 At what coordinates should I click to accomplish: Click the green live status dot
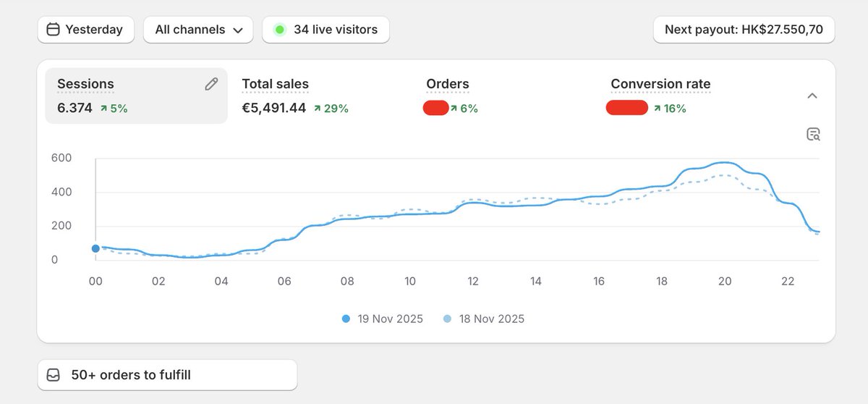[x=279, y=30]
